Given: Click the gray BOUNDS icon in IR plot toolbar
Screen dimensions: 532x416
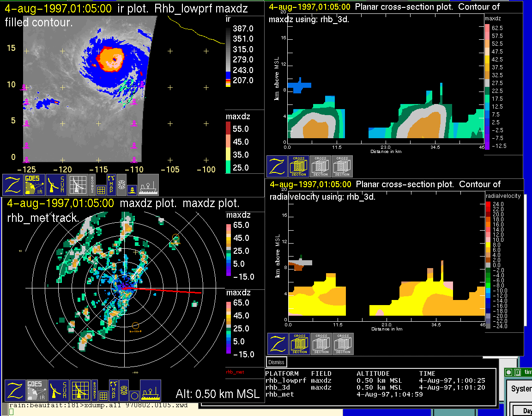Looking at the screenshot, I should coord(92,184).
